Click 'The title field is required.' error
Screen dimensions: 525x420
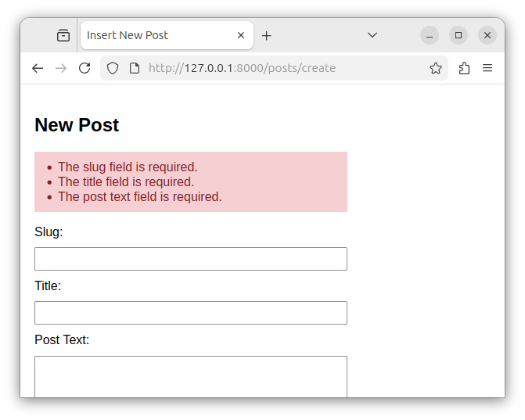(126, 181)
